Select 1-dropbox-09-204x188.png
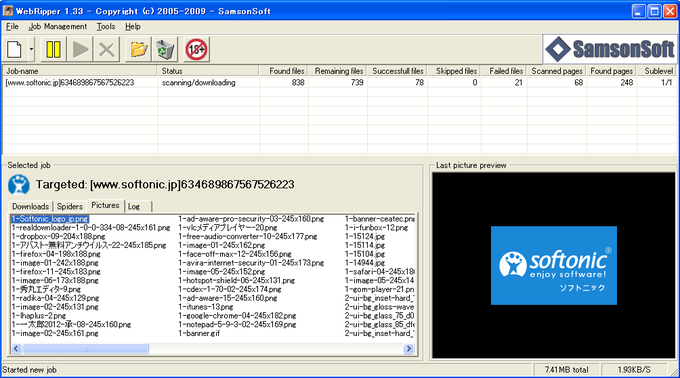The image size is (680, 378). [58, 237]
